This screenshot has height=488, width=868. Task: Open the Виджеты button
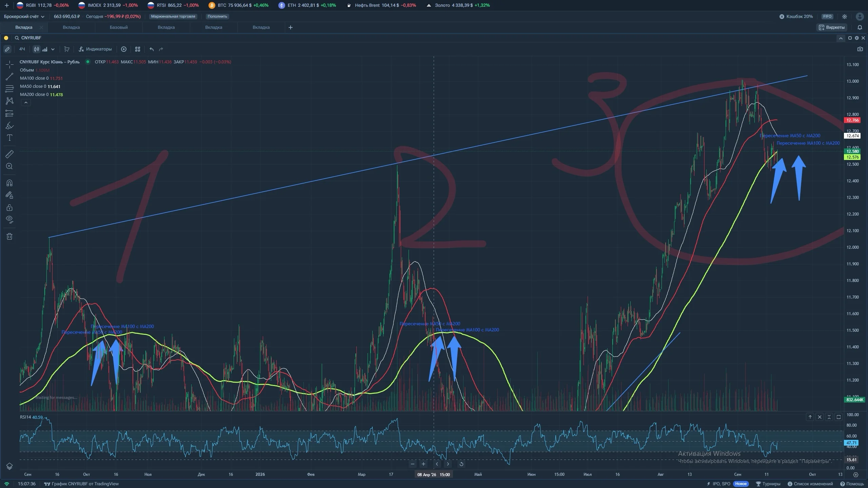pyautogui.click(x=832, y=27)
